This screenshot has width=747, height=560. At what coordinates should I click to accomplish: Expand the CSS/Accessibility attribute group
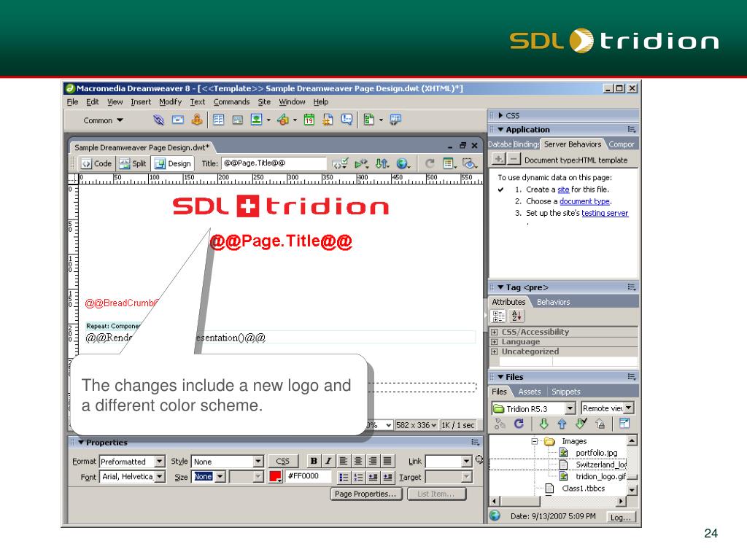[x=495, y=332]
